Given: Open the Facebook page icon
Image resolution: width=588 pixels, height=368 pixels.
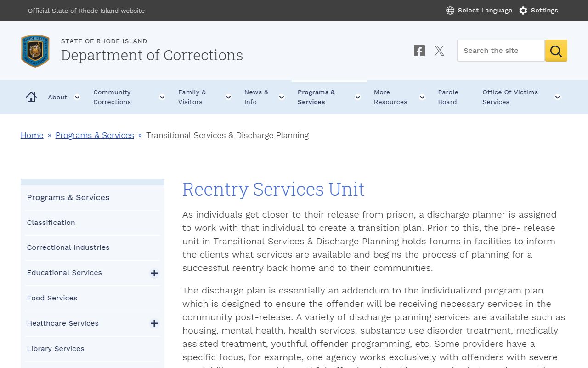Looking at the screenshot, I should pos(419,51).
